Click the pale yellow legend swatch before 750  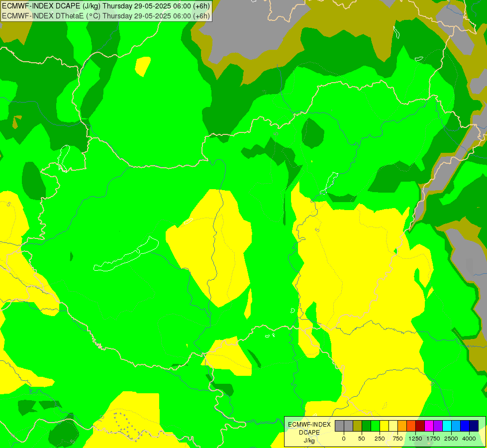[393, 426]
